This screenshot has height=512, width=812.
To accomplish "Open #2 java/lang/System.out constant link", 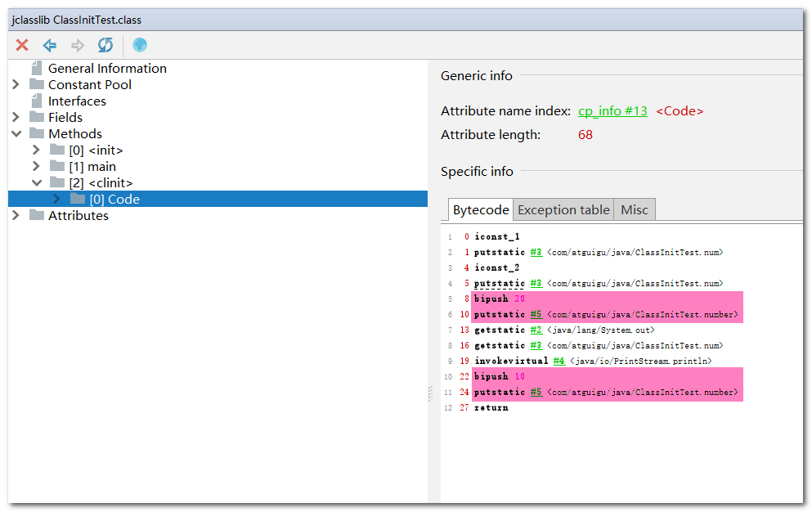I will click(536, 330).
